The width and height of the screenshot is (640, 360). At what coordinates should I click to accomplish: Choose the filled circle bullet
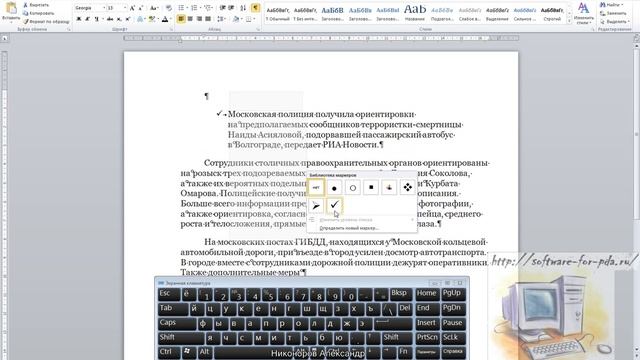coord(334,188)
